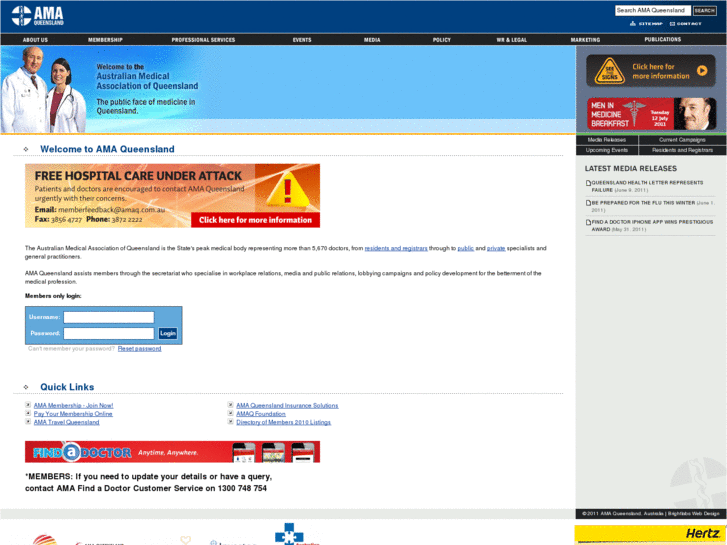
Task: Click bullet icon beside Pay Your Membership Online
Action: [28, 413]
